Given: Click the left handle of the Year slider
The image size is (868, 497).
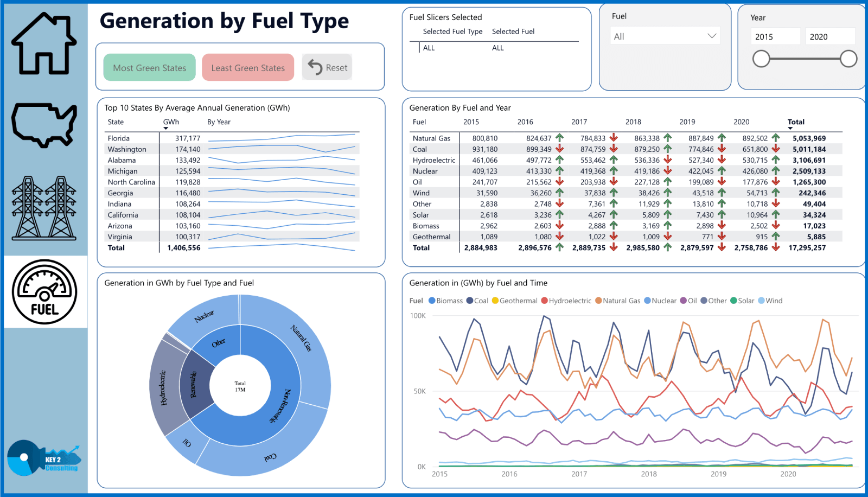Looking at the screenshot, I should (762, 59).
